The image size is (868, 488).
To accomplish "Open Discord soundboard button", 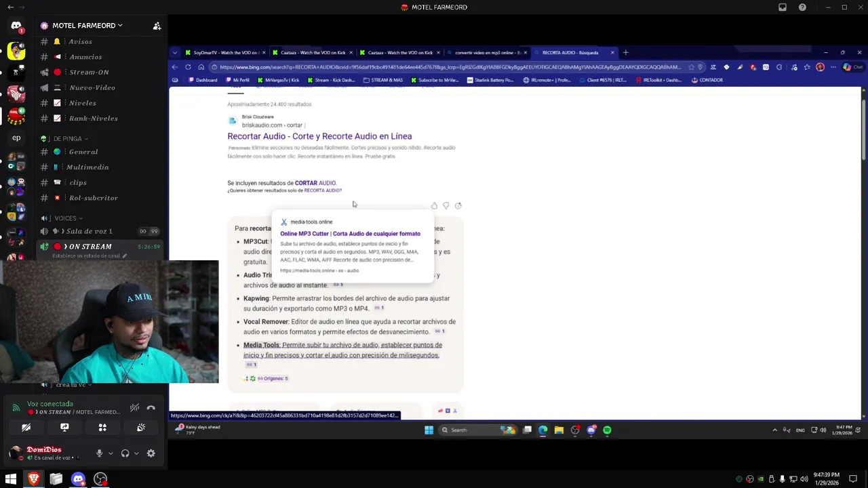I will click(141, 428).
